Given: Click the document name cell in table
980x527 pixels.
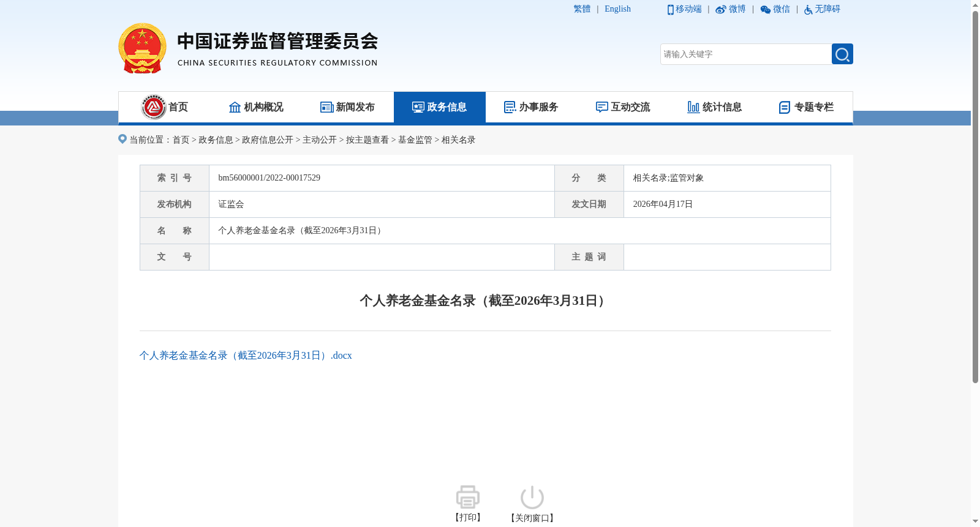Looking at the screenshot, I should coord(519,231).
